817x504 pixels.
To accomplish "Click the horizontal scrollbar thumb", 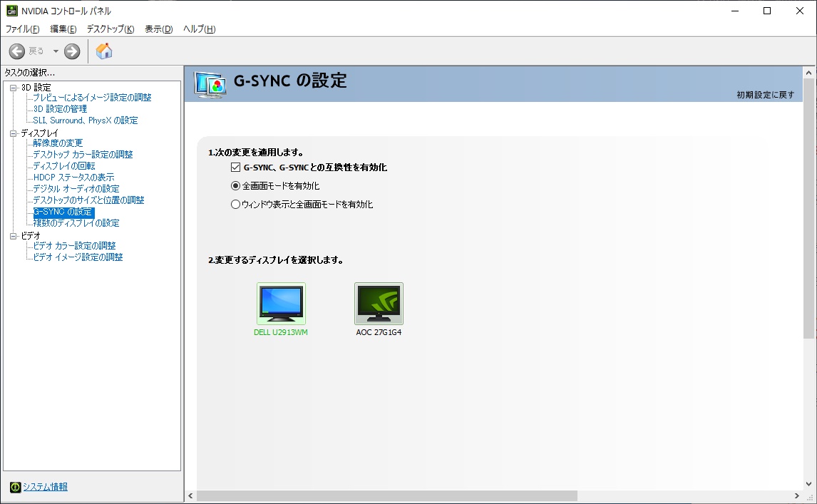I will point(386,495).
